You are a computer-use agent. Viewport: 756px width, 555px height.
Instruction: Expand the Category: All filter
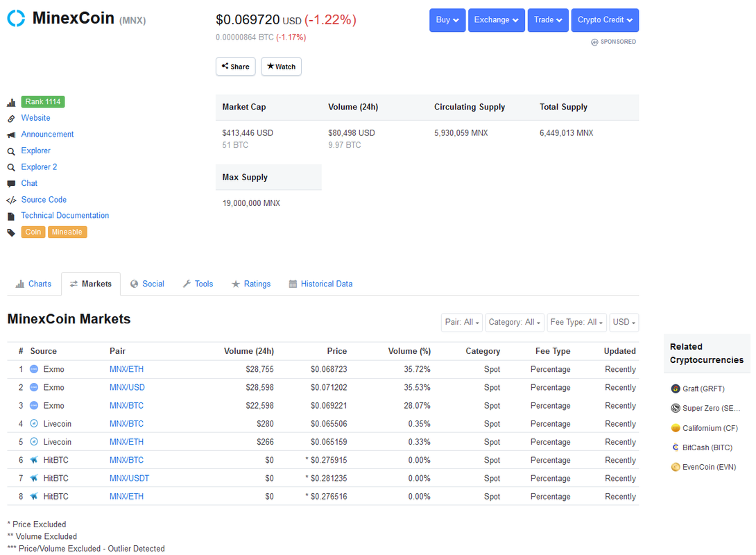pos(515,323)
